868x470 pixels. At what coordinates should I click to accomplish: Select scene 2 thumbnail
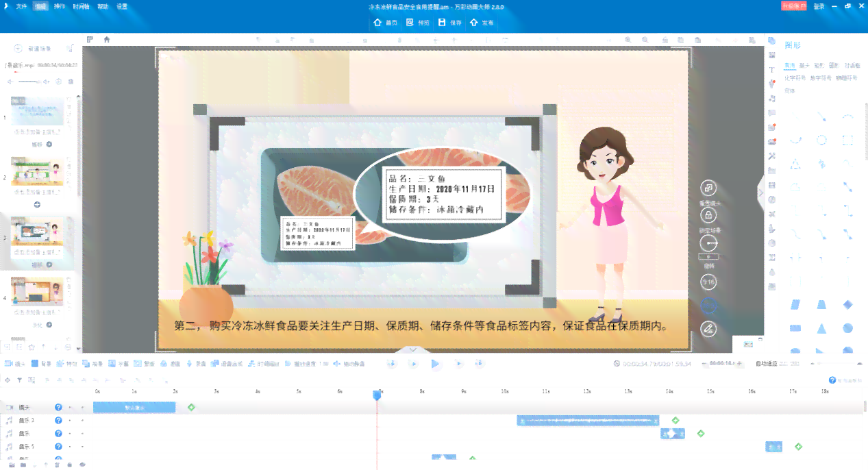(37, 171)
